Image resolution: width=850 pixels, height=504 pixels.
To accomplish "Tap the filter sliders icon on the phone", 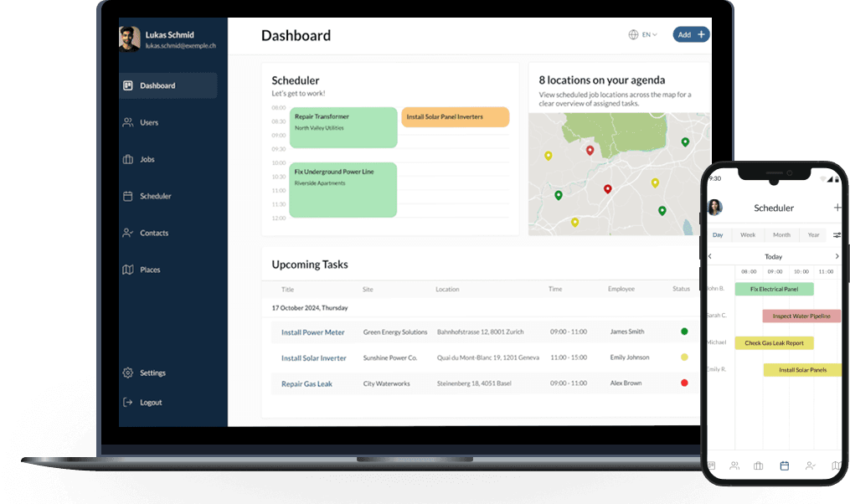I will 837,235.
